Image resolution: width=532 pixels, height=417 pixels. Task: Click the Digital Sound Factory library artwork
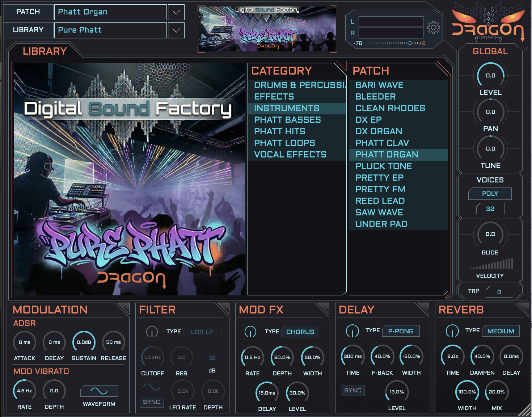(x=129, y=179)
